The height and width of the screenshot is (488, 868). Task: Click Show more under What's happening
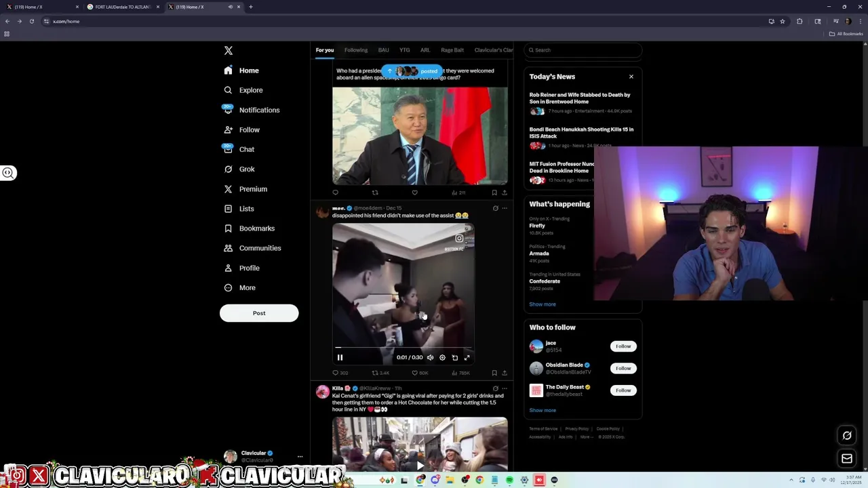coord(542,304)
